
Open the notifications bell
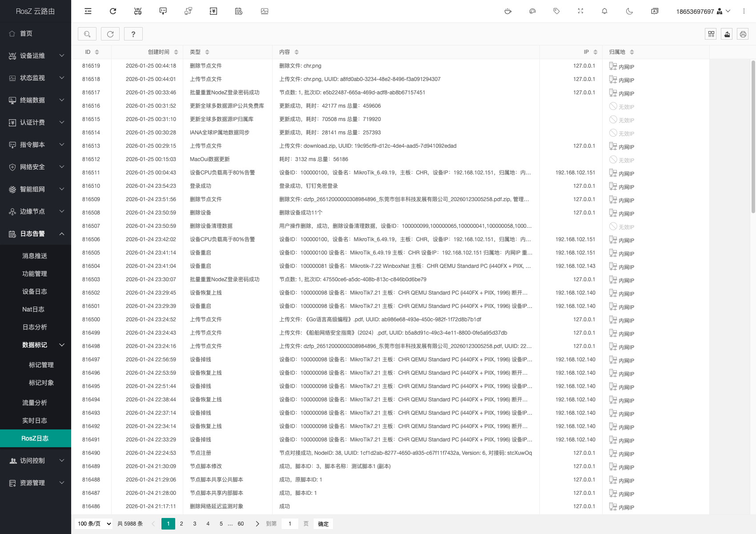point(604,11)
